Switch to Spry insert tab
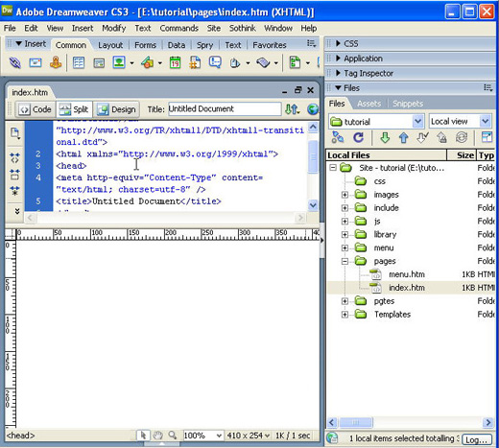The image size is (499, 448). point(204,45)
